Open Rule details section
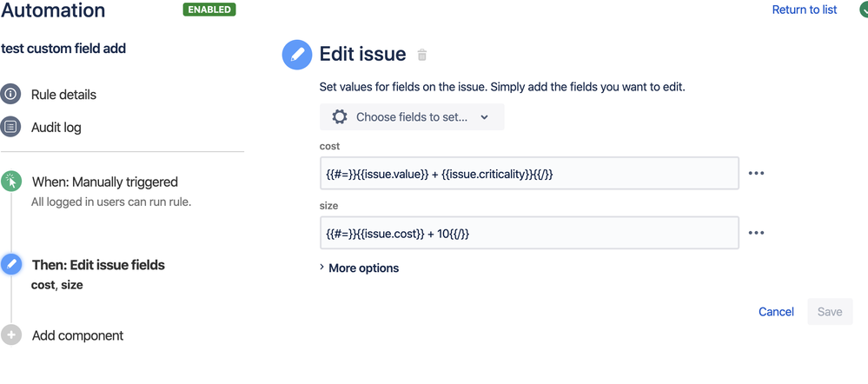This screenshot has height=384, width=868. 63,94
